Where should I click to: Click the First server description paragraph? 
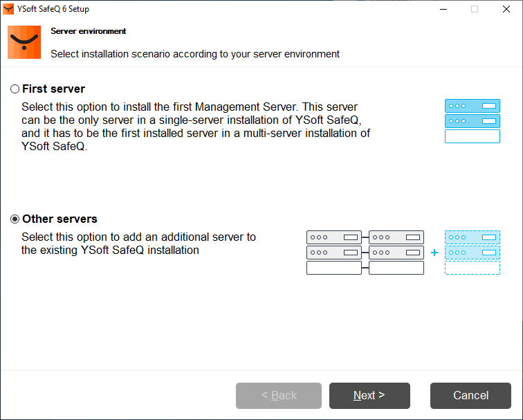pyautogui.click(x=195, y=127)
